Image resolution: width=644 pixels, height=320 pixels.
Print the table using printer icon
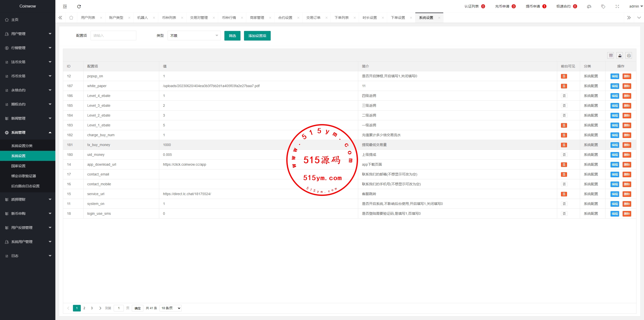pos(629,56)
